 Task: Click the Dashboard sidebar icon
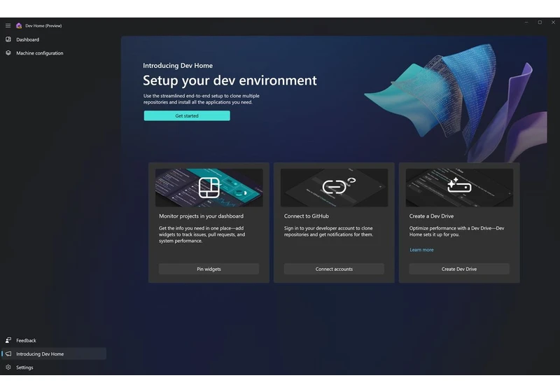pyautogui.click(x=8, y=40)
